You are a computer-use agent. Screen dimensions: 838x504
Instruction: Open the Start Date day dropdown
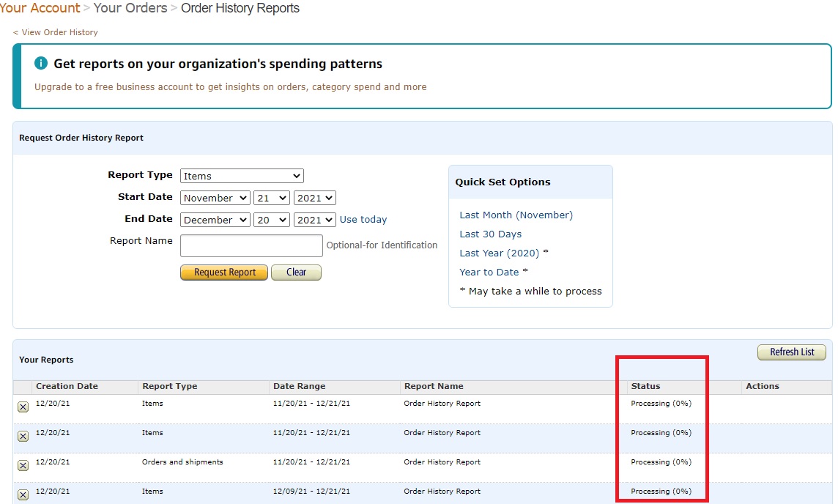(272, 198)
